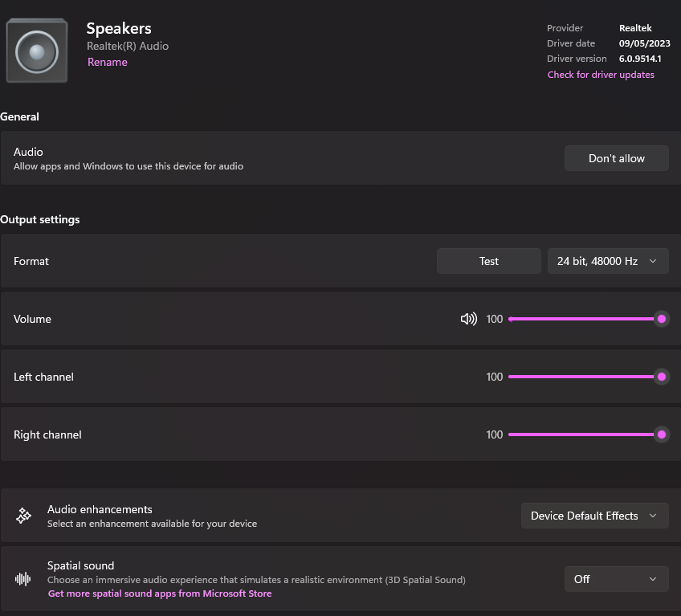Click the Spatial sound row title
681x616 pixels.
80,565
